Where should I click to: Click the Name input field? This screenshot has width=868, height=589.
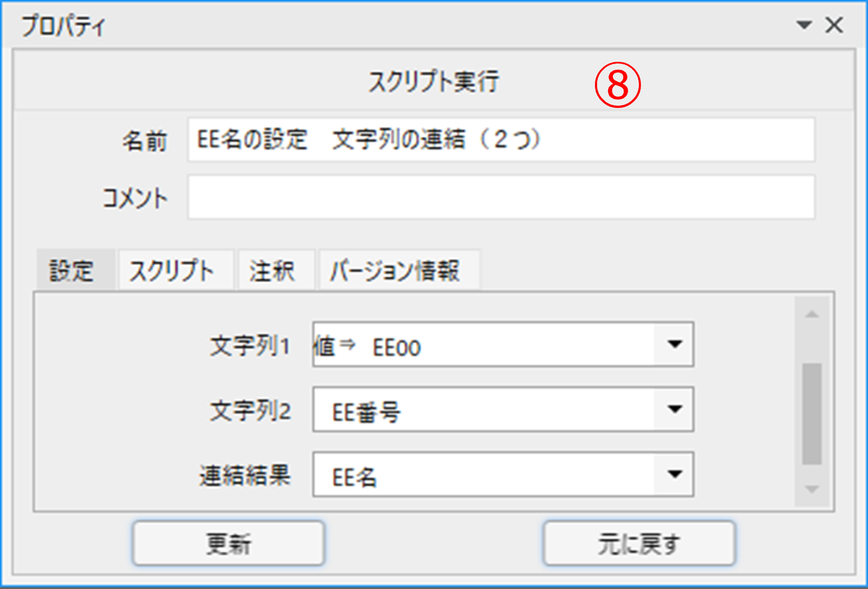[501, 140]
